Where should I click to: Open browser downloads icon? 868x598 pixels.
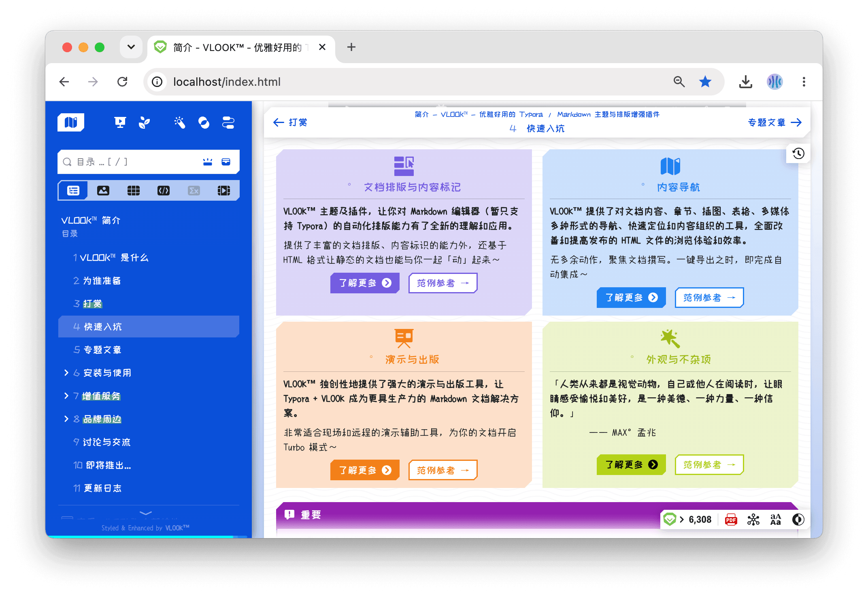pos(745,82)
